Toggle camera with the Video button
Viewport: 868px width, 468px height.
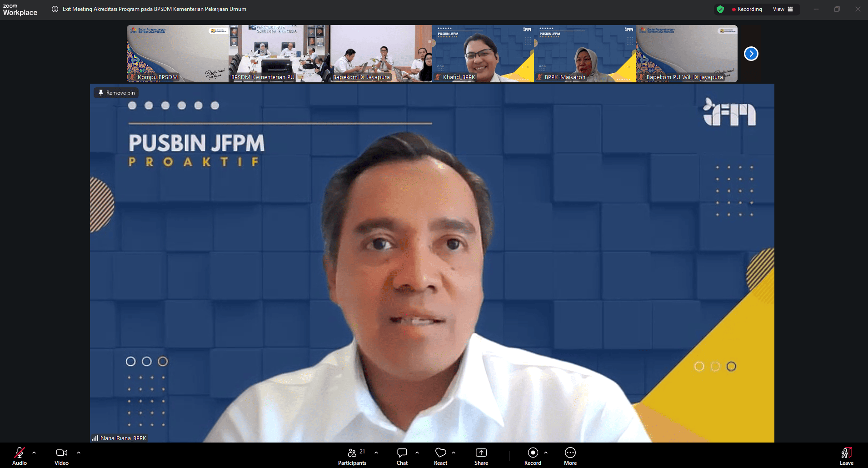tap(61, 456)
